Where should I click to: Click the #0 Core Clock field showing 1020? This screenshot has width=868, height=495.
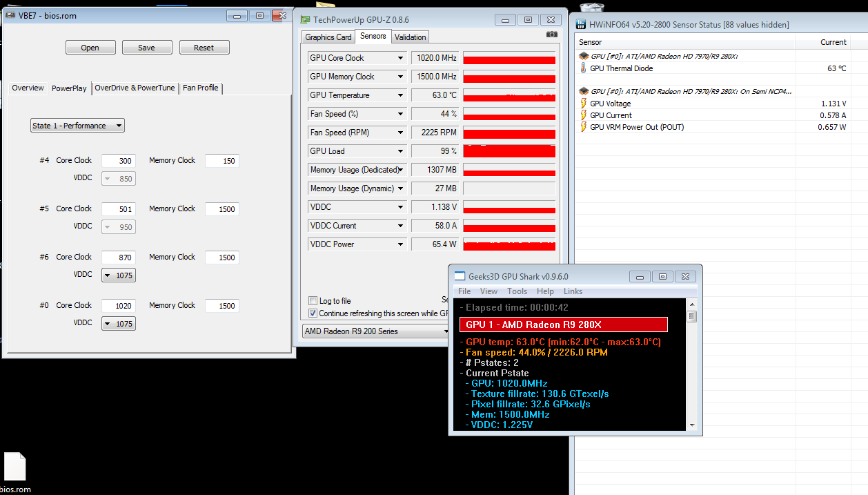[x=119, y=306]
